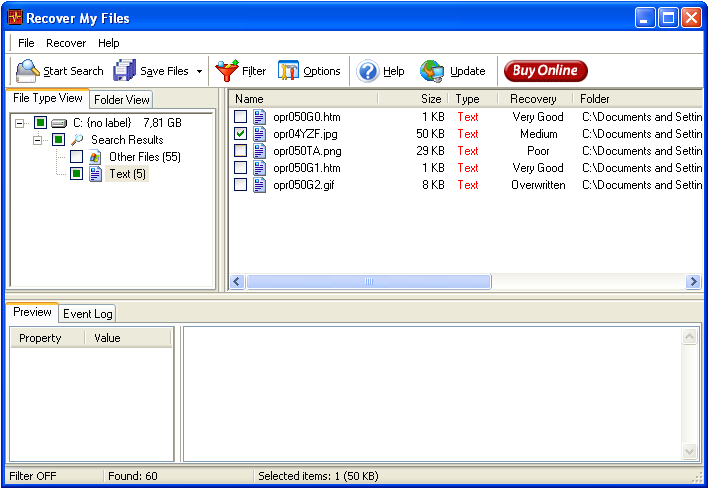This screenshot has height=489, width=709.
Task: Sort the file list by Recovery column
Action: coord(535,99)
